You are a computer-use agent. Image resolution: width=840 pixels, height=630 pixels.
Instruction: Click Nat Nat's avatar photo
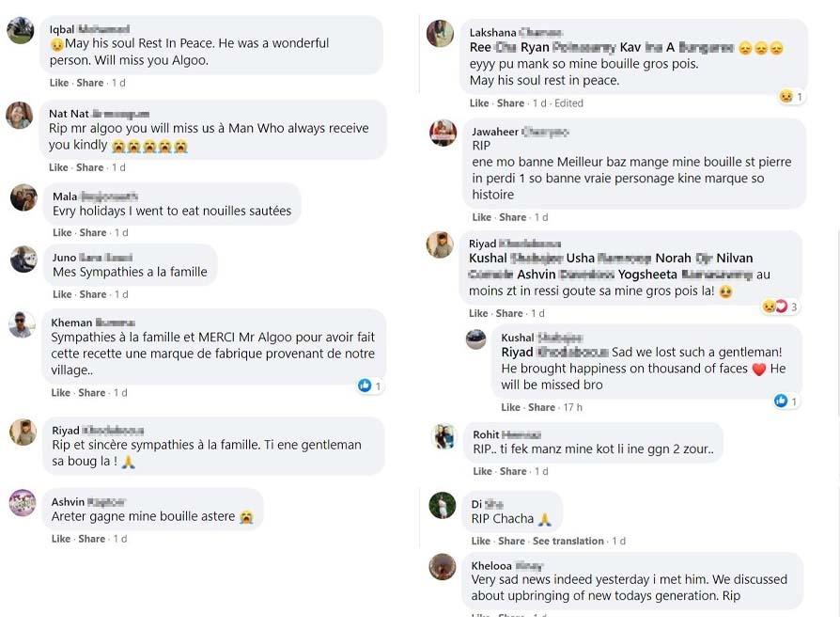point(20,116)
